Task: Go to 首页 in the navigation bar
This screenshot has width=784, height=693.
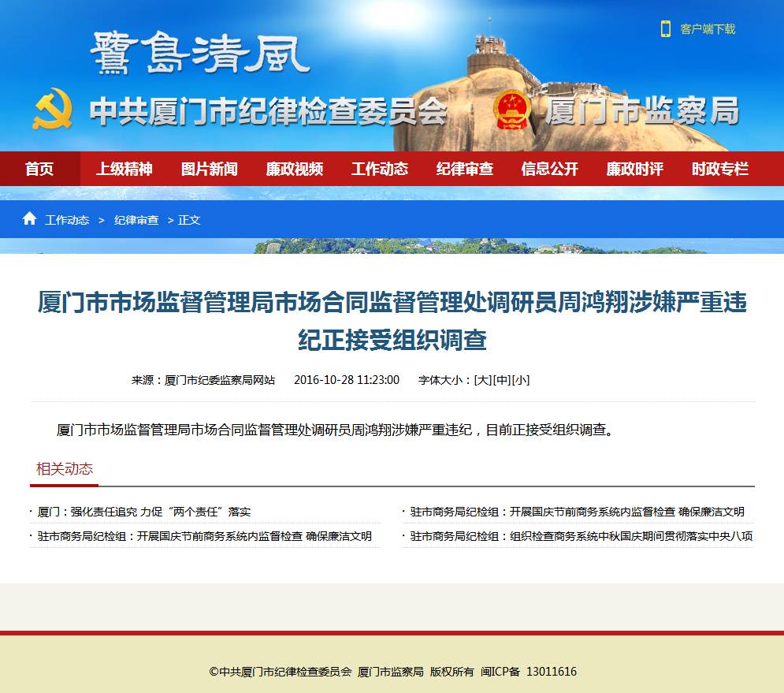Action: pyautogui.click(x=39, y=169)
